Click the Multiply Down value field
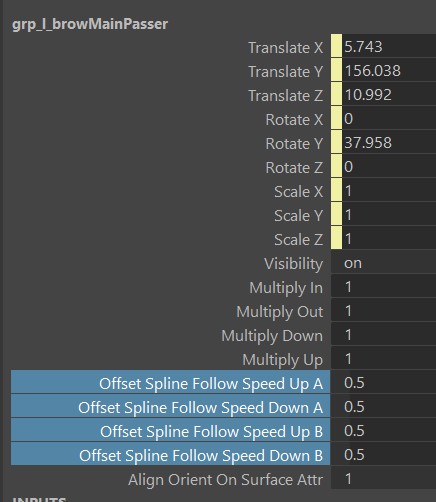Viewport: 436px width, 502px height. coord(384,335)
